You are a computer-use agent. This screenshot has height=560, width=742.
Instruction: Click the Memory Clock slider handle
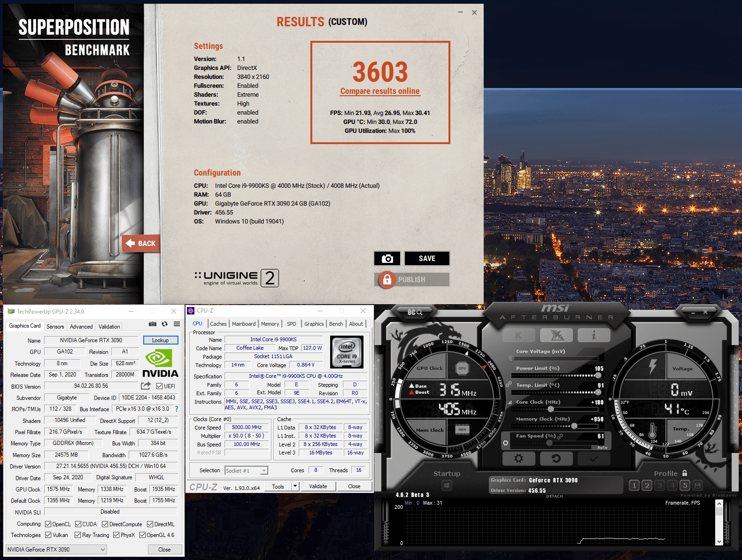click(574, 426)
